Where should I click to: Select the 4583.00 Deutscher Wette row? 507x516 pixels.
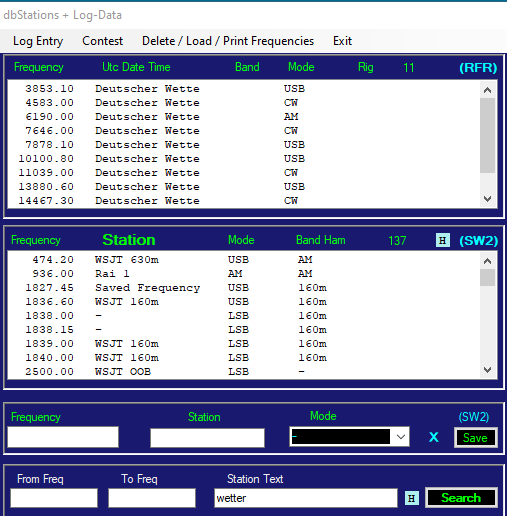pos(244,103)
